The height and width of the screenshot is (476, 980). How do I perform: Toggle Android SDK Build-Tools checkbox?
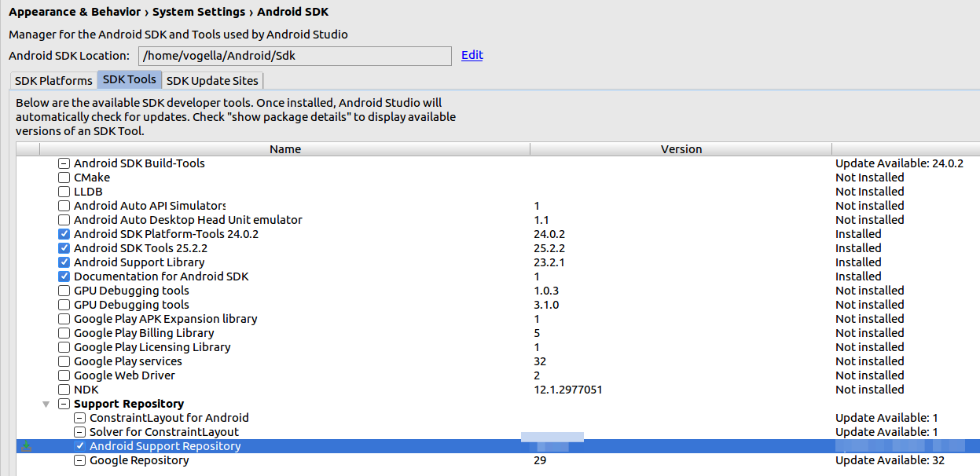[64, 163]
